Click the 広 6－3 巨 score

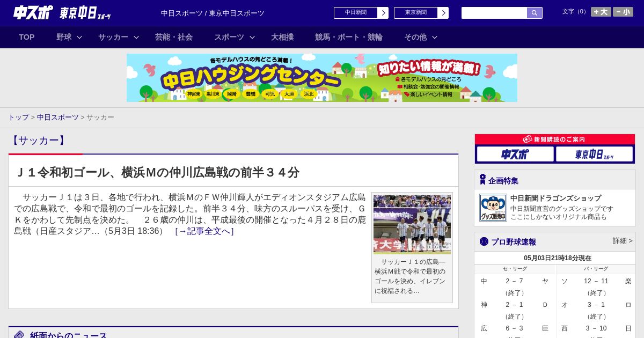pyautogui.click(x=515, y=328)
